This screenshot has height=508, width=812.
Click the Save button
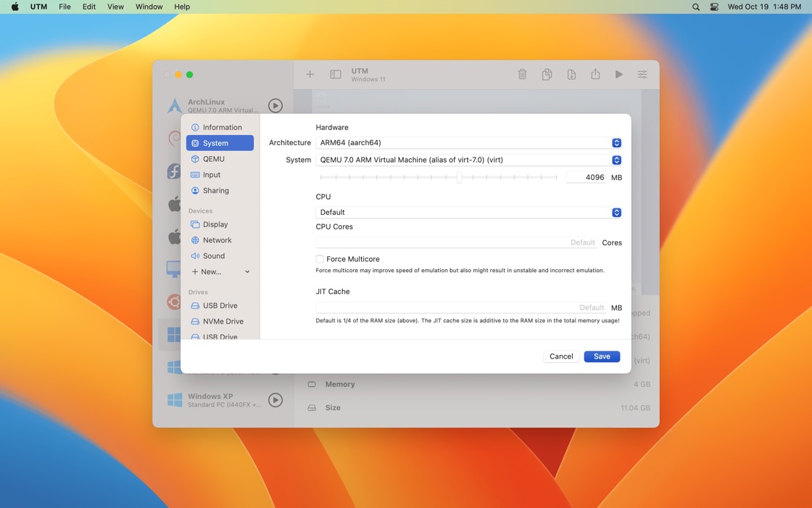[x=602, y=356]
